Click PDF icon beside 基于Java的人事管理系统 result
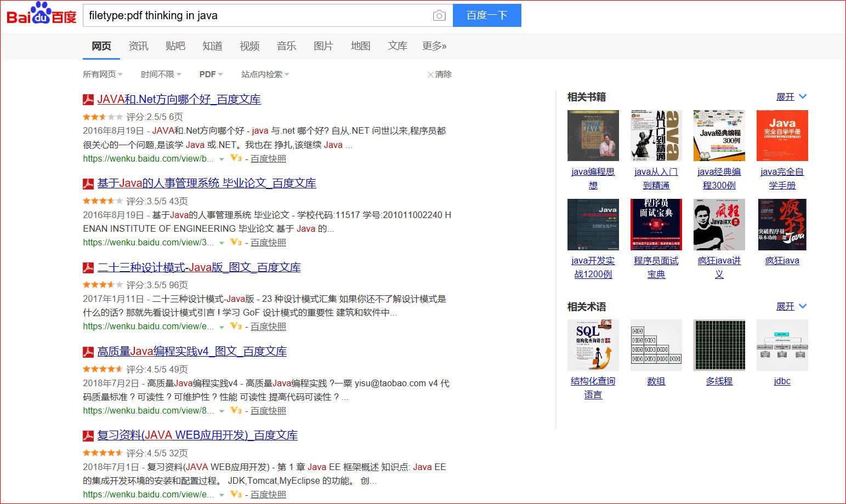 88,184
